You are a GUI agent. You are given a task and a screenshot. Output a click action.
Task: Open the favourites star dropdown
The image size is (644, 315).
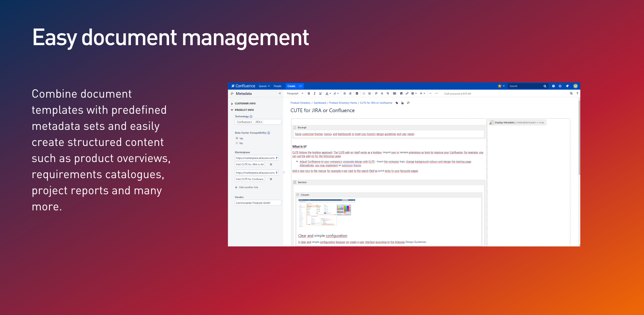501,86
